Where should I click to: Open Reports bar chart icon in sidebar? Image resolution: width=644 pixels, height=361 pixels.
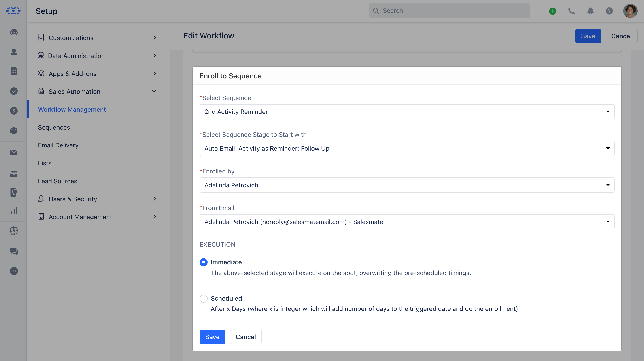point(14,211)
